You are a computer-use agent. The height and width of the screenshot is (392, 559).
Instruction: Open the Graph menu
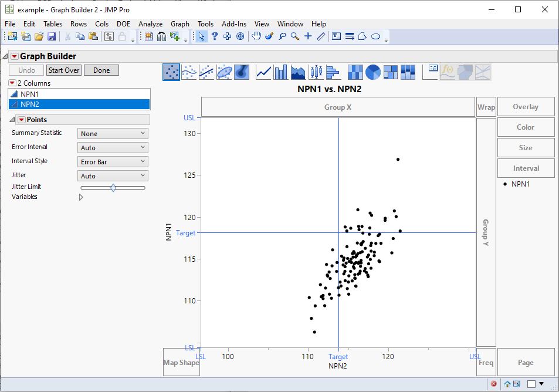click(x=179, y=24)
